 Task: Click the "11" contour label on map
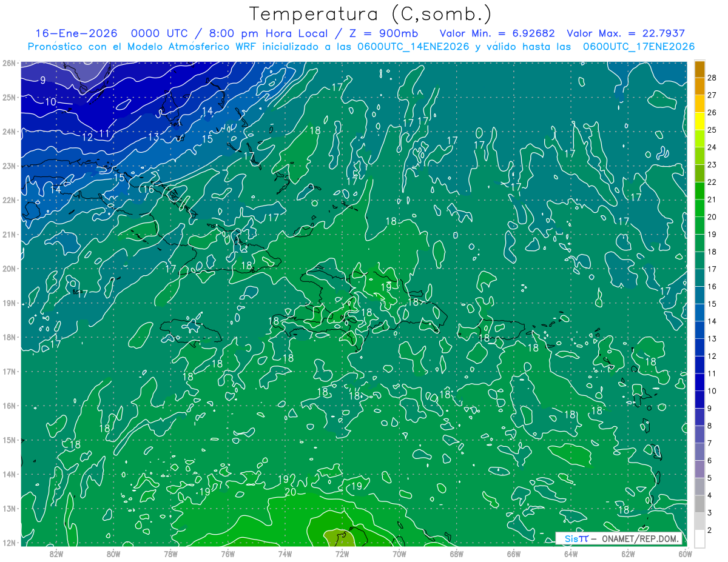[x=104, y=133]
